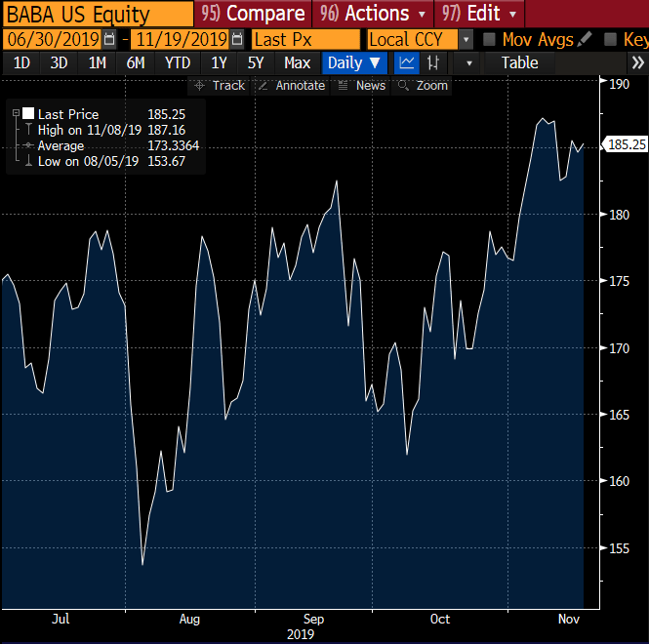Open the Actions menu
This screenshot has height=644, width=649.
pyautogui.click(x=373, y=14)
